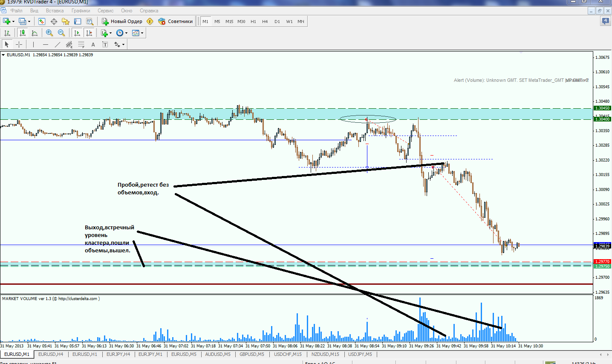Click the Новый Ордер button
This screenshot has width=612, height=364.
tap(122, 21)
